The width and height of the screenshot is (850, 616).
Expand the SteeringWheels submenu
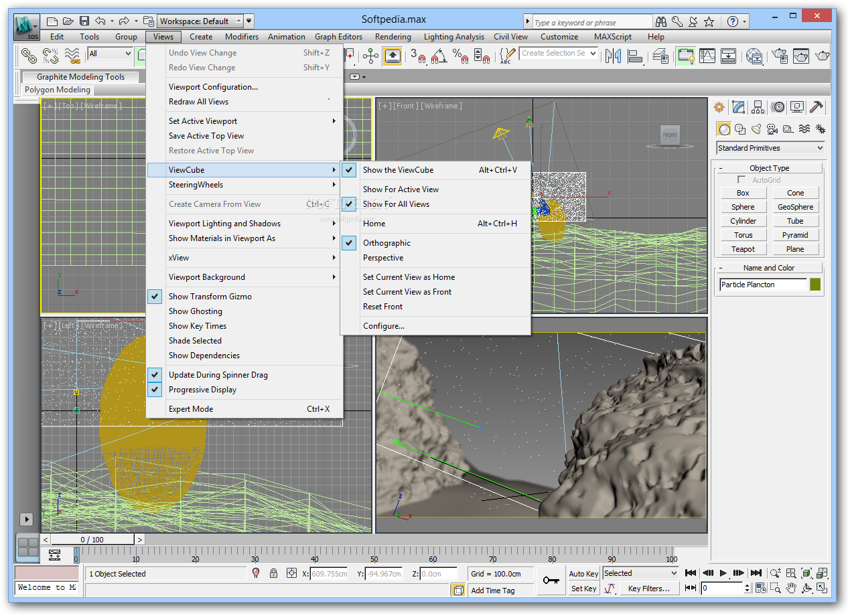244,185
